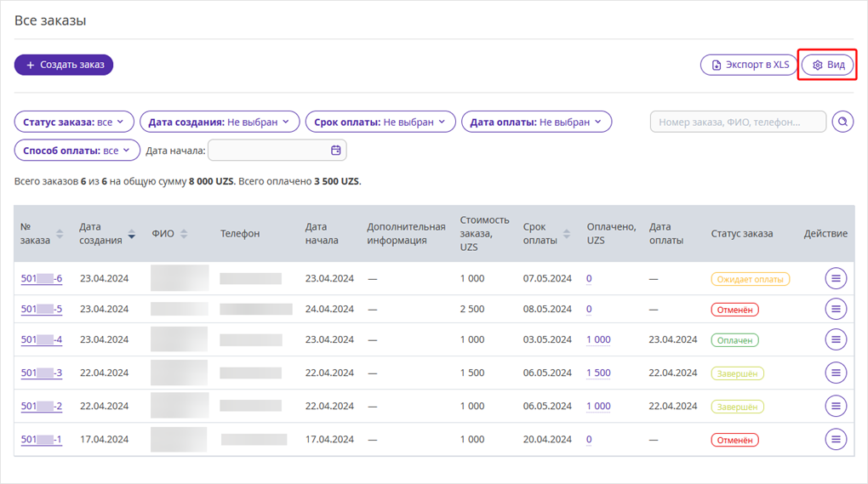868x484 pixels.
Task: Open the calendar icon in Дата начала field
Action: (x=335, y=150)
